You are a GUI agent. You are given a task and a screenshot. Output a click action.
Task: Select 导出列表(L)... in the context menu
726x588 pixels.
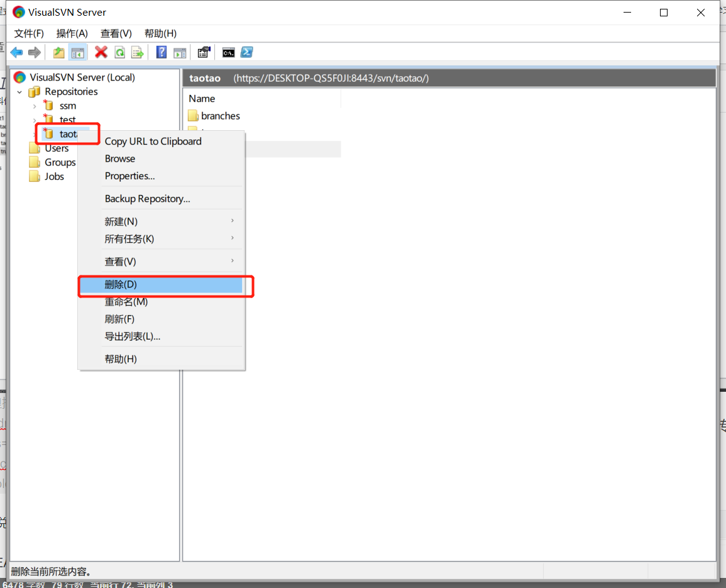pos(161,336)
